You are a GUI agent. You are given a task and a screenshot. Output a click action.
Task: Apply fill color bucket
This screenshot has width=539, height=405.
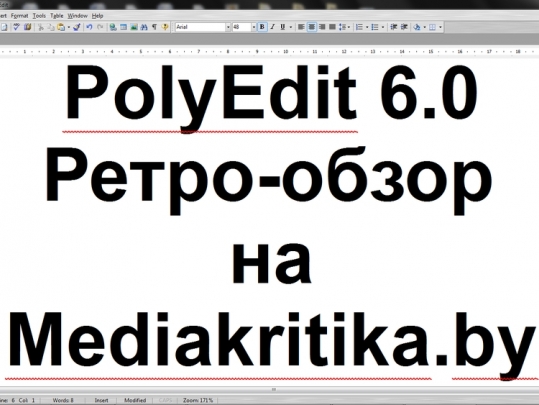tap(417, 27)
